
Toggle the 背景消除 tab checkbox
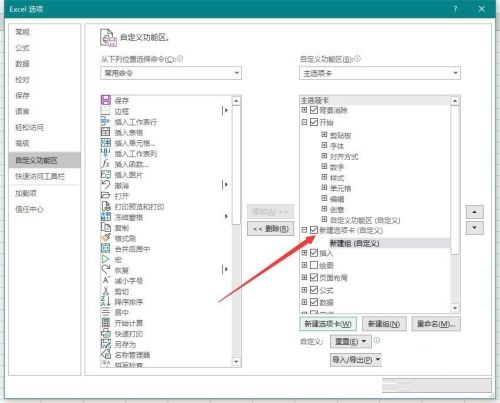(x=314, y=110)
